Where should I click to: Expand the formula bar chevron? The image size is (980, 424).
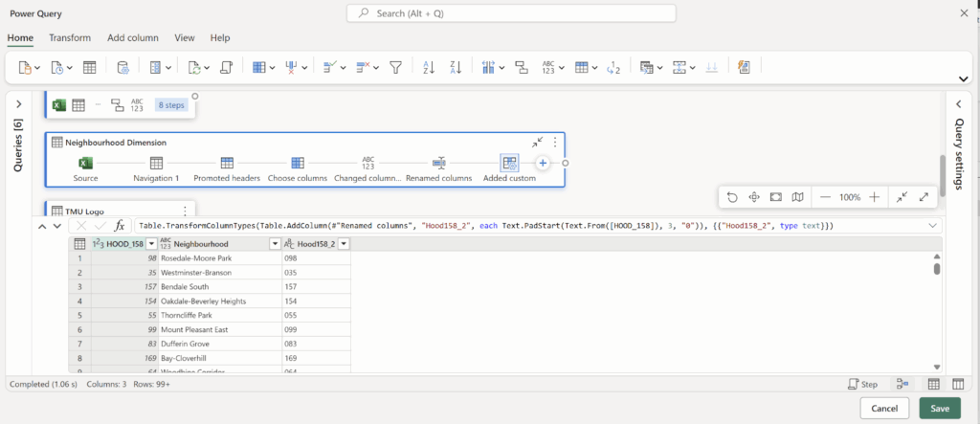933,226
